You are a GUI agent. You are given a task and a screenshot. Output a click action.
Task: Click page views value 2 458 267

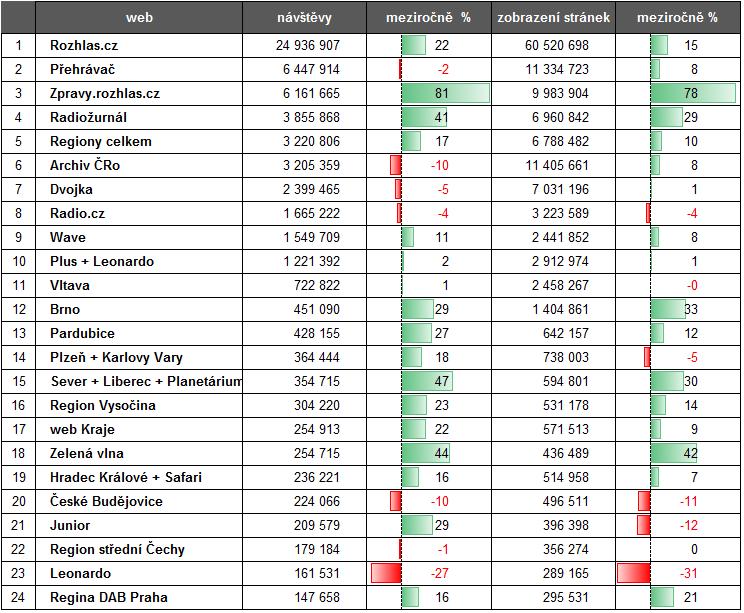tap(560, 286)
